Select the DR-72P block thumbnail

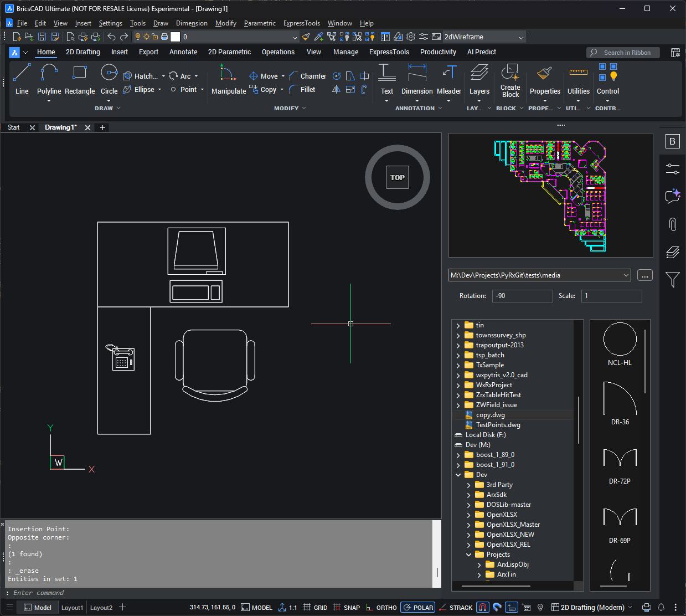coord(620,464)
